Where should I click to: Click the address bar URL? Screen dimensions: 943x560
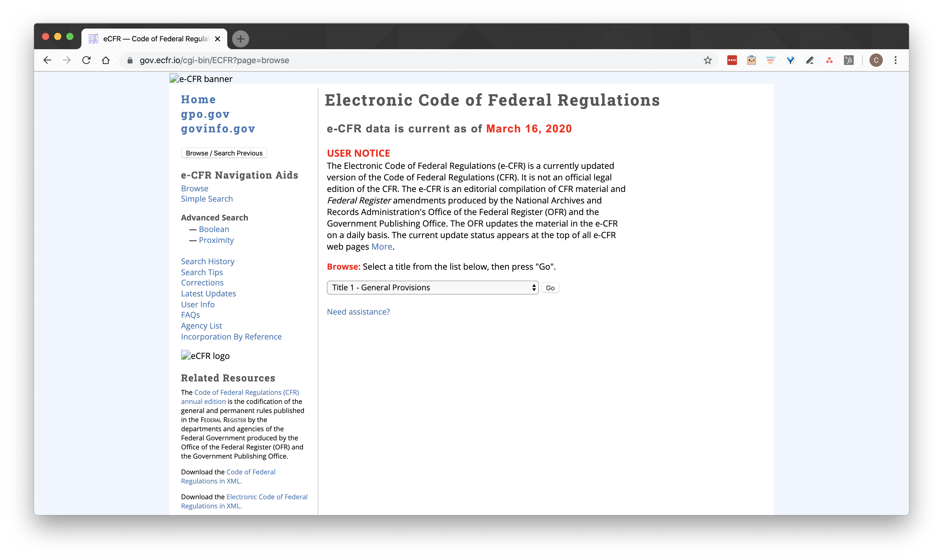[x=214, y=60]
